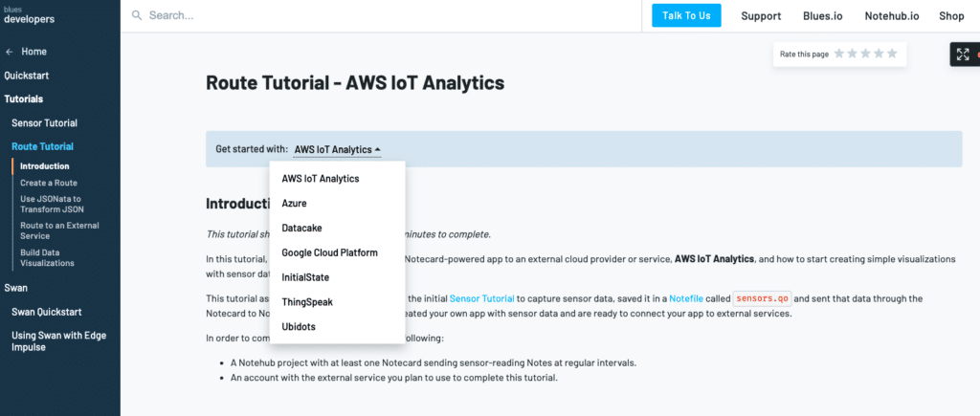Screen dimensions: 980x416
Task: Select Datacake in the route list
Action: pos(301,229)
